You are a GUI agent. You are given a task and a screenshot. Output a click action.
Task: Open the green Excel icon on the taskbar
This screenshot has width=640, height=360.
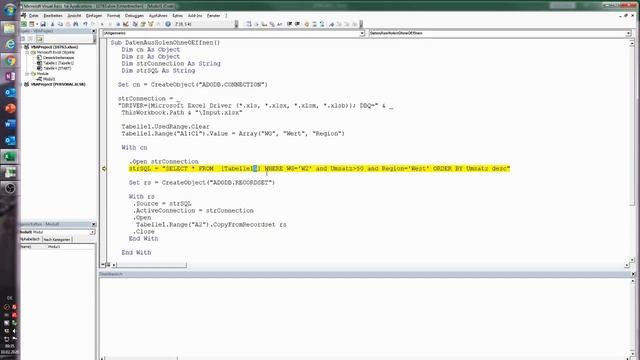10,156
